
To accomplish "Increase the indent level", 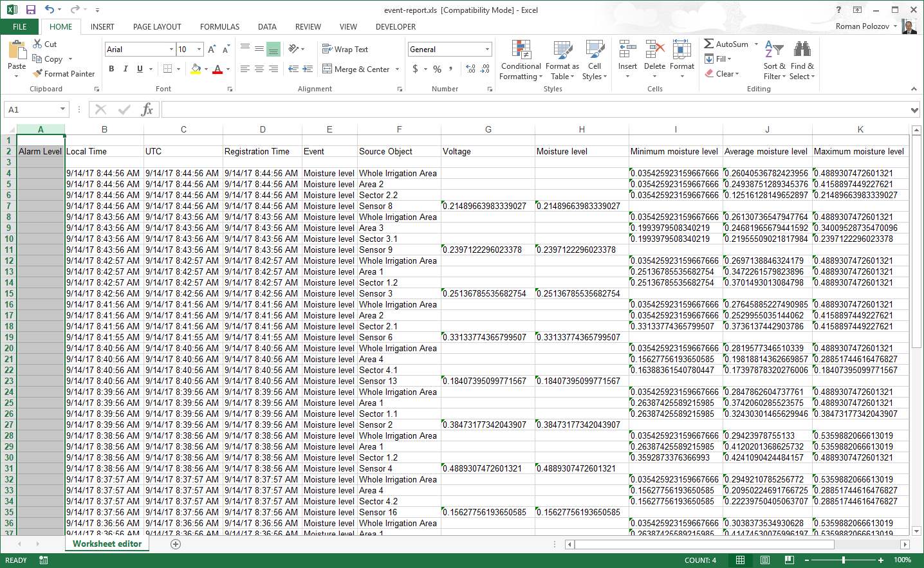I will (x=308, y=69).
